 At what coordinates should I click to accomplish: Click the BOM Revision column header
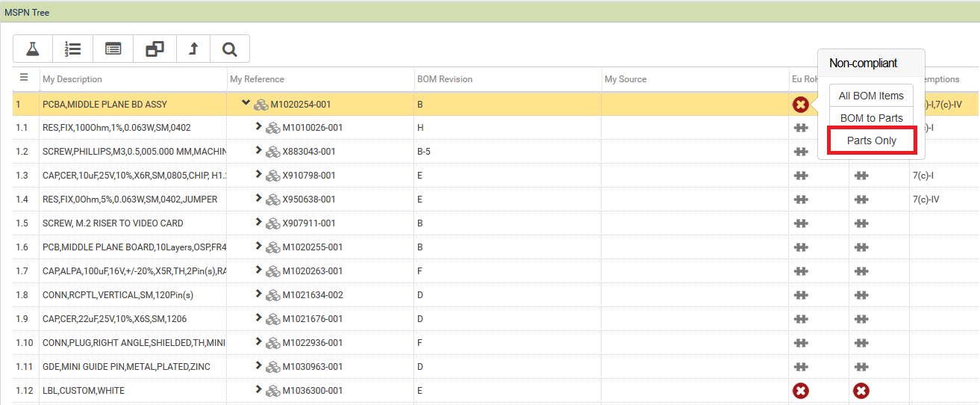[445, 79]
